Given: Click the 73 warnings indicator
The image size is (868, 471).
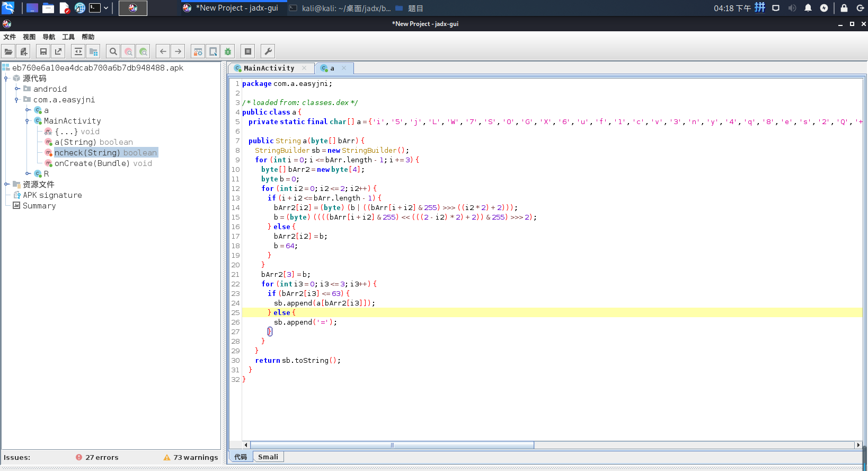Looking at the screenshot, I should [191, 457].
